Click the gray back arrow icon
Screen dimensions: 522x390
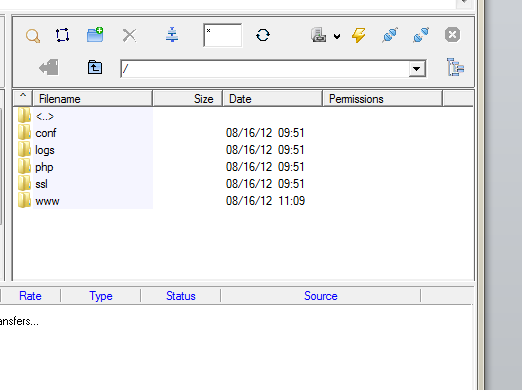49,68
